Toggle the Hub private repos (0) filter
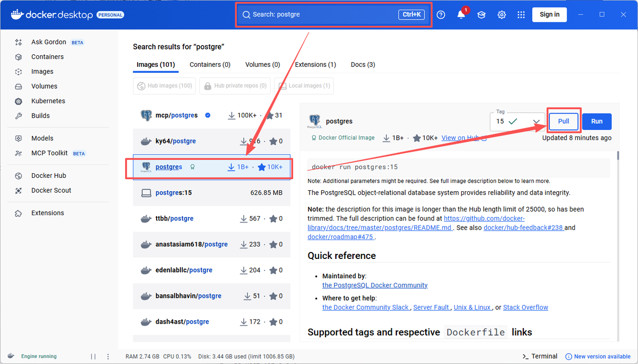The image size is (638, 364). tap(235, 86)
